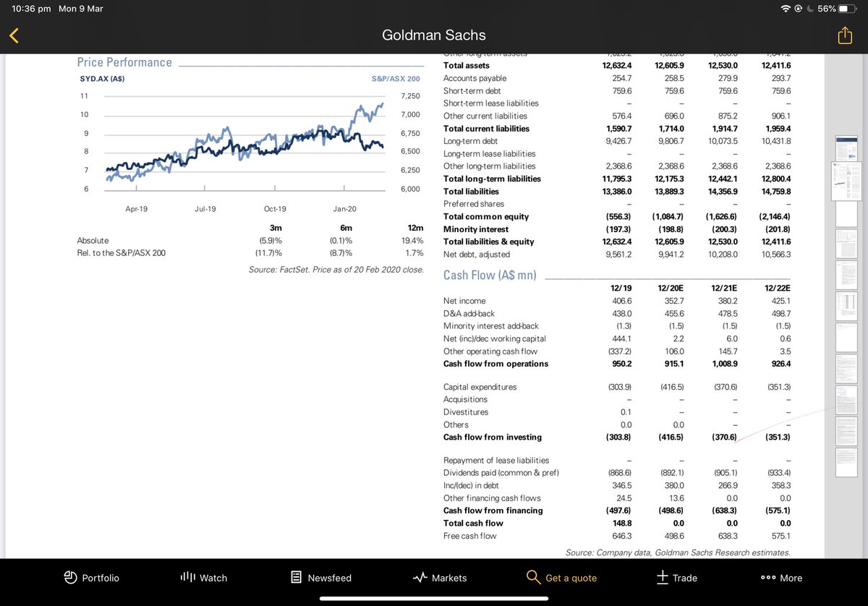Tap the Cash flow from financing label
This screenshot has height=606, width=868.
(493, 511)
